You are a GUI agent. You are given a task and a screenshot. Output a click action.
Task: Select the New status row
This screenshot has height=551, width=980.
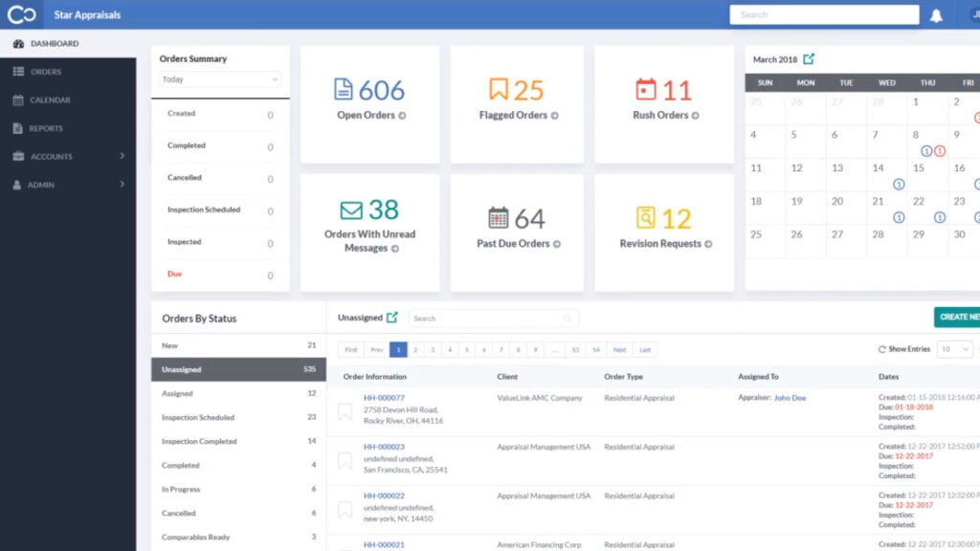pyautogui.click(x=238, y=345)
